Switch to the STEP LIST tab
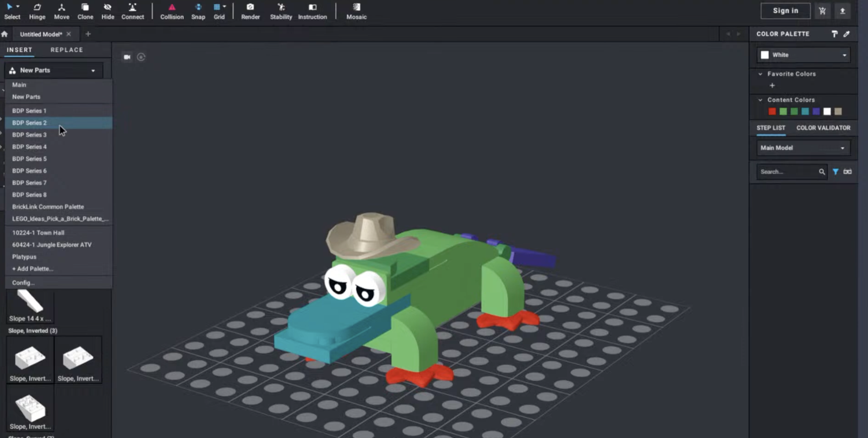Viewport: 868px width, 438px height. (x=770, y=128)
